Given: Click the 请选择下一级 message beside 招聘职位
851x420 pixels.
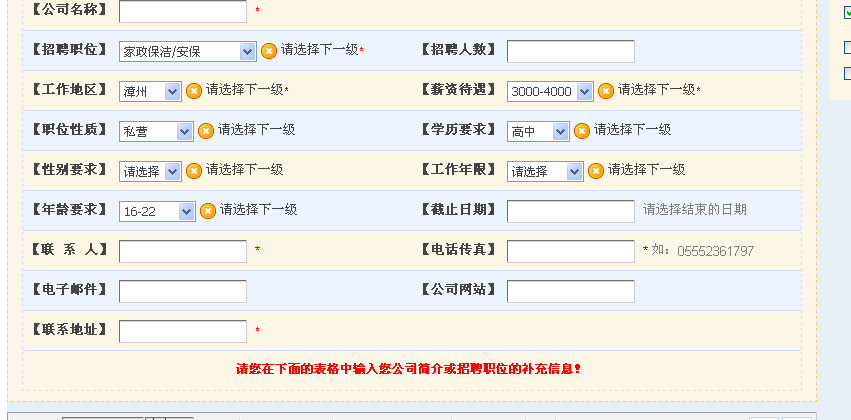Looking at the screenshot, I should pos(320,50).
